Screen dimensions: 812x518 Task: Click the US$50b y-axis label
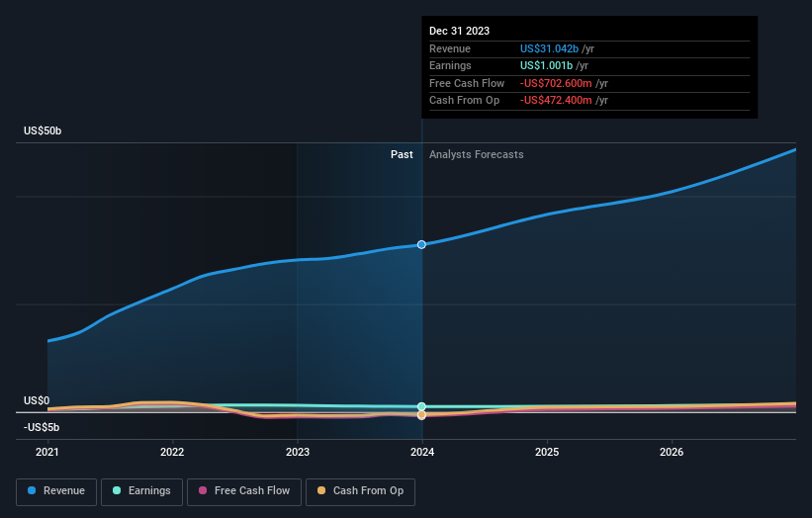[43, 130]
